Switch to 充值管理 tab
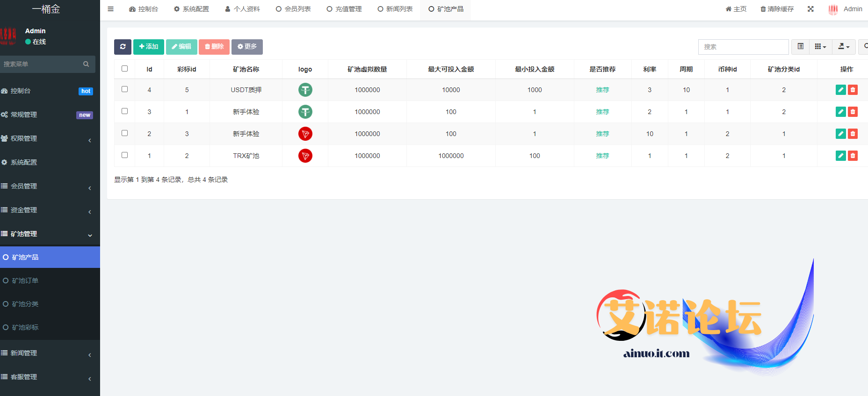Screen dimensions: 868x396 coord(344,9)
